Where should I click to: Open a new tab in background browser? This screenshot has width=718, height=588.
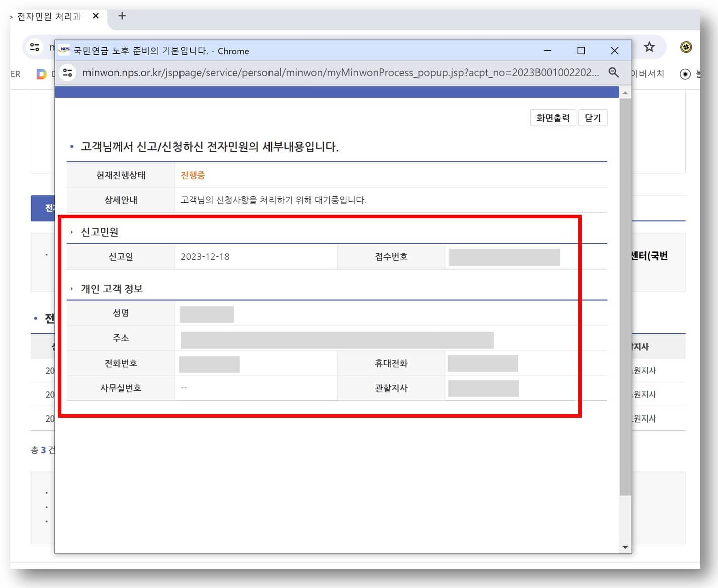122,16
